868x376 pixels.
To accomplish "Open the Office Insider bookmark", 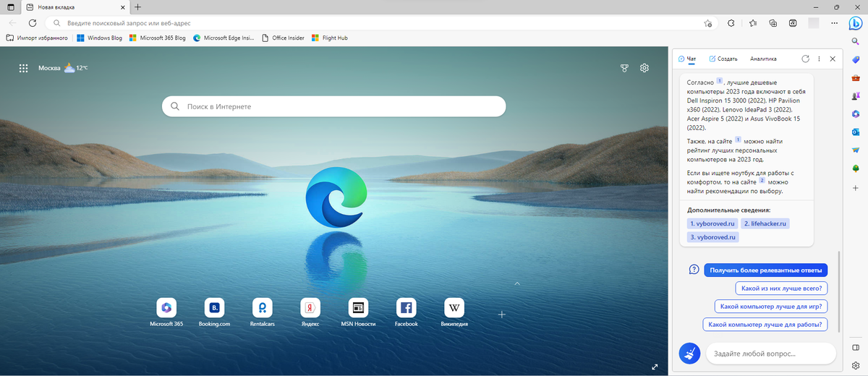I will point(284,38).
